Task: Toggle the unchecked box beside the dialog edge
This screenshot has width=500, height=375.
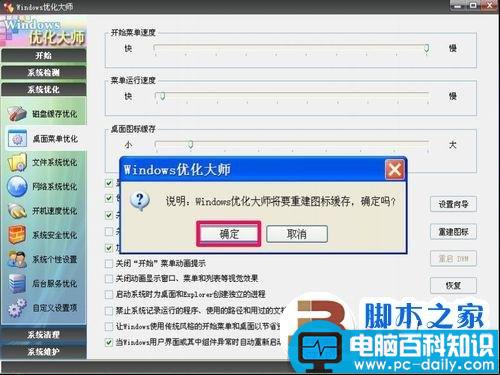Action: pyautogui.click(x=109, y=231)
